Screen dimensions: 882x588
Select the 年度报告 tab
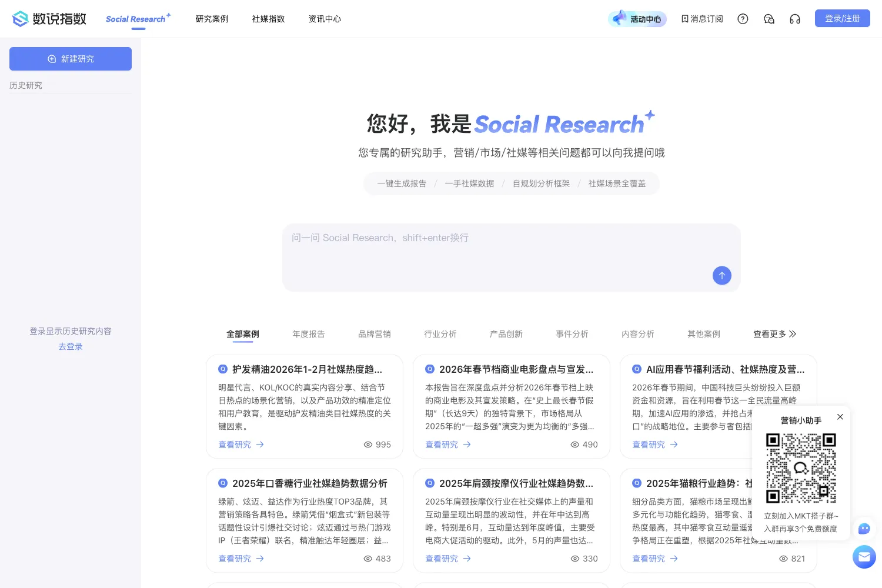click(309, 334)
